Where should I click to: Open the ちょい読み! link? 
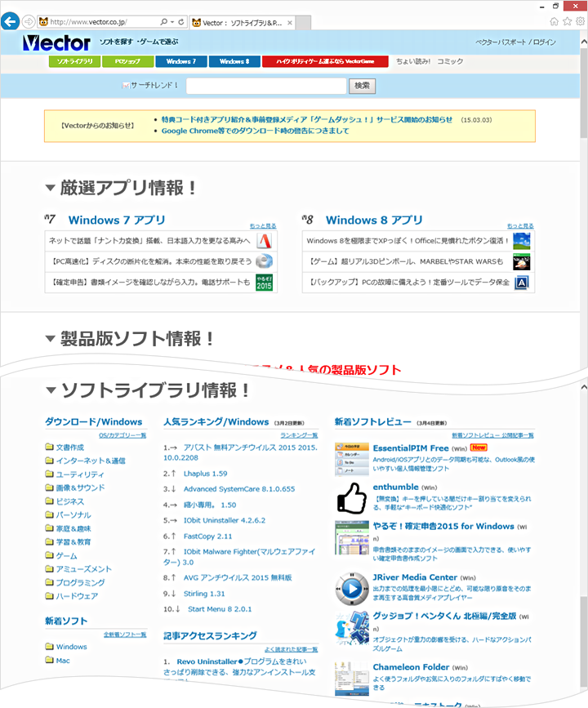413,61
